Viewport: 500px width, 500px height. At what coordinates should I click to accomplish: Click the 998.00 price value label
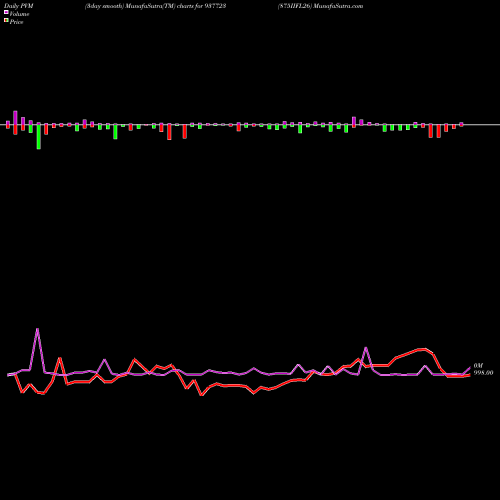tap(483, 373)
